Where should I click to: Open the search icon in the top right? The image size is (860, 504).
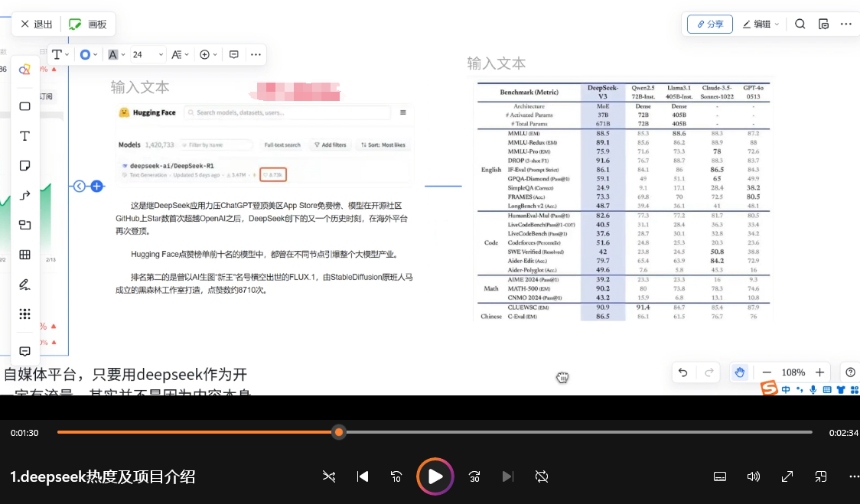tap(800, 24)
